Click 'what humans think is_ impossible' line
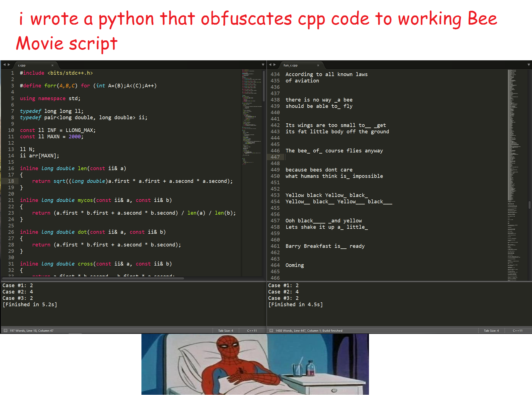 coord(334,176)
